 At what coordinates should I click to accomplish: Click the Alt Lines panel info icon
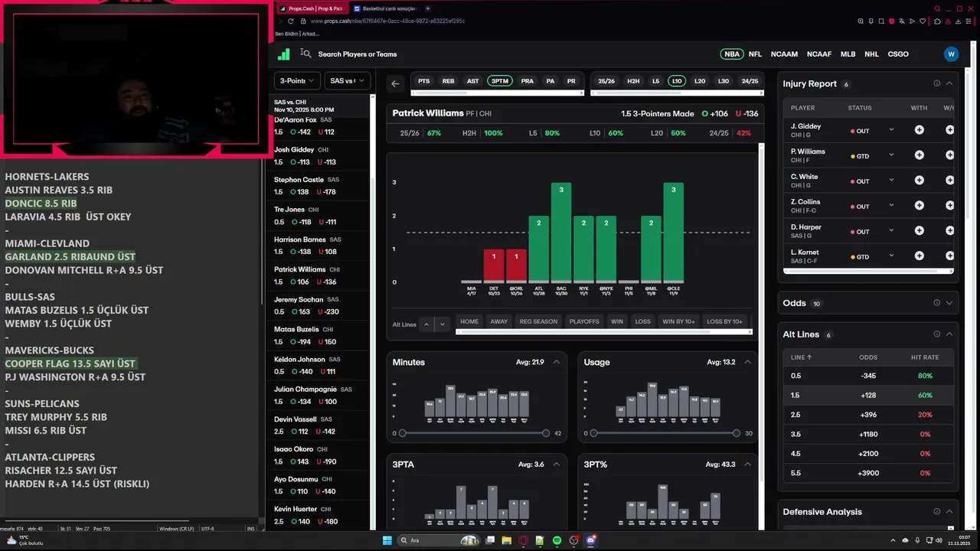[x=936, y=334]
